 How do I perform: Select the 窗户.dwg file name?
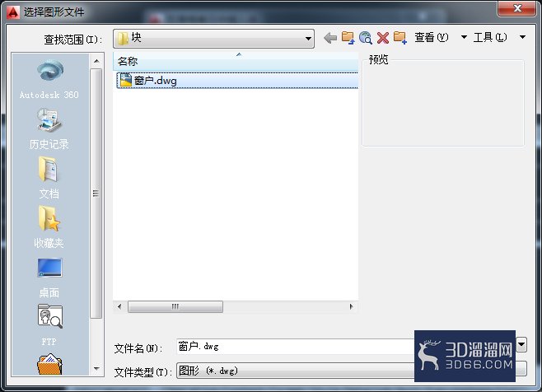(x=156, y=81)
